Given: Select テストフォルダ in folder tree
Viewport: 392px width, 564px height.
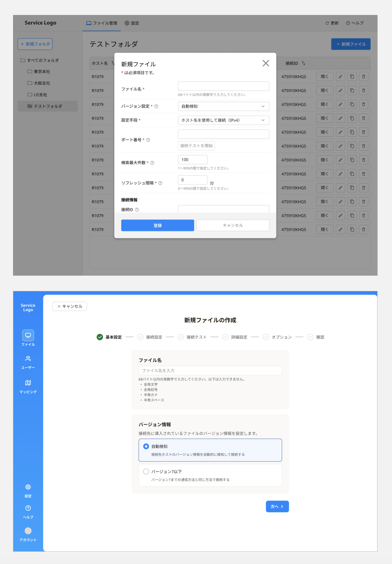Looking at the screenshot, I should (48, 106).
